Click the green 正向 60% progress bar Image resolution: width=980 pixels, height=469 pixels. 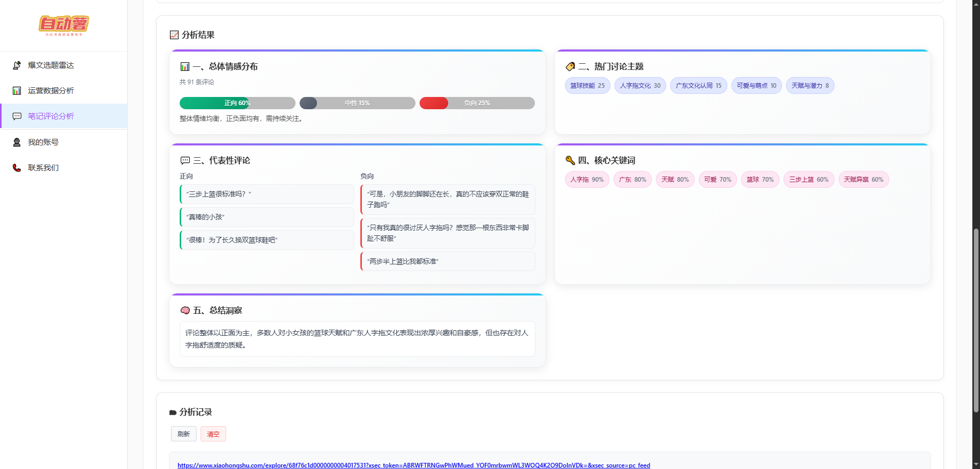tap(237, 103)
